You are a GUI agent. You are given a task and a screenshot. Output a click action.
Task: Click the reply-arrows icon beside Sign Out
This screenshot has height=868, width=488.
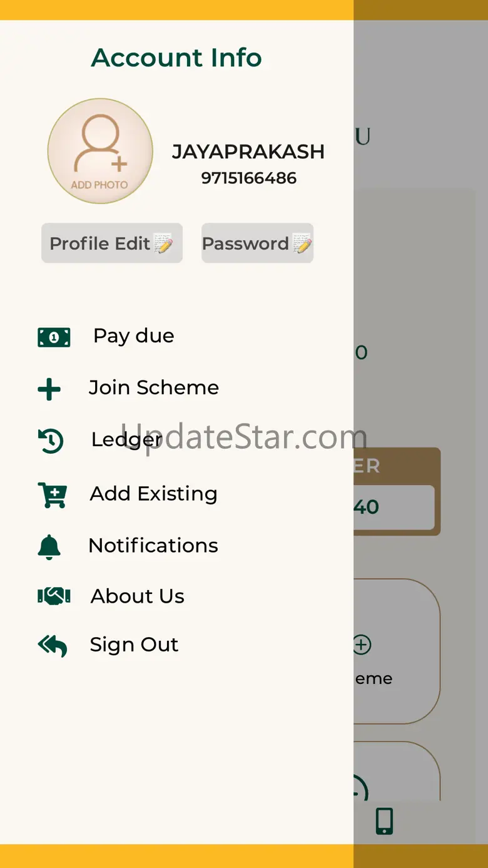point(53,646)
